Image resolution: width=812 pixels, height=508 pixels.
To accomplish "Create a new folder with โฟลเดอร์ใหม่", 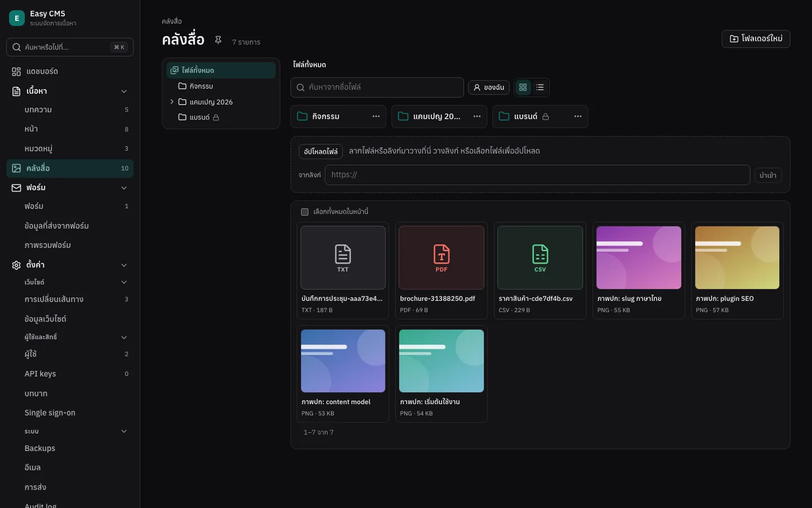I will click(x=756, y=38).
